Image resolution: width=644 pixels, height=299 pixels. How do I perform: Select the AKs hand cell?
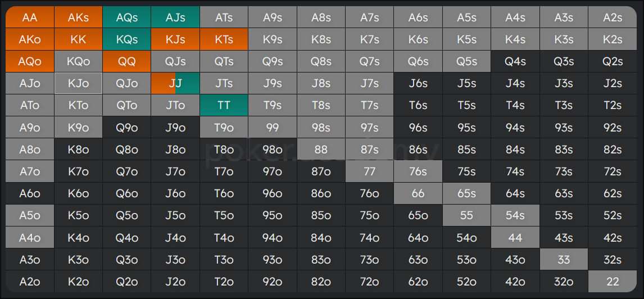tap(78, 17)
